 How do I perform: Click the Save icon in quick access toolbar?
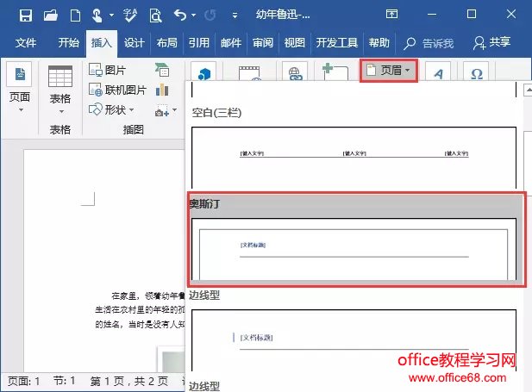click(26, 16)
